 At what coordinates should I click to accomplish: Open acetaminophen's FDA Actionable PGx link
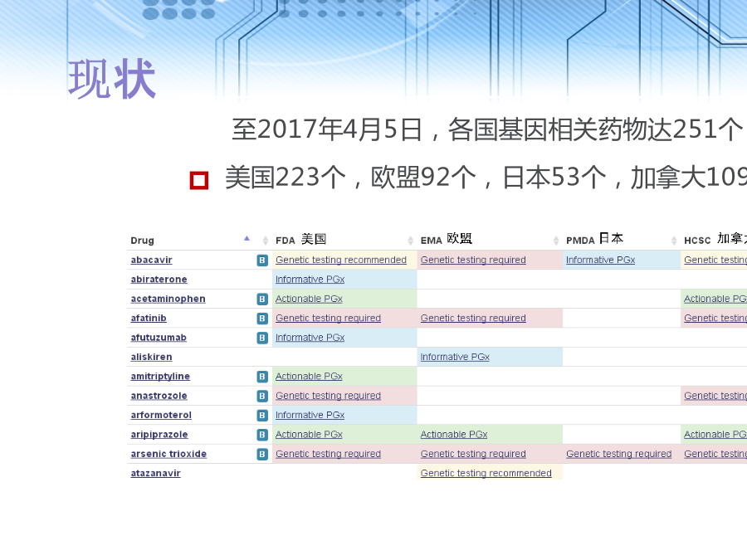click(x=310, y=299)
